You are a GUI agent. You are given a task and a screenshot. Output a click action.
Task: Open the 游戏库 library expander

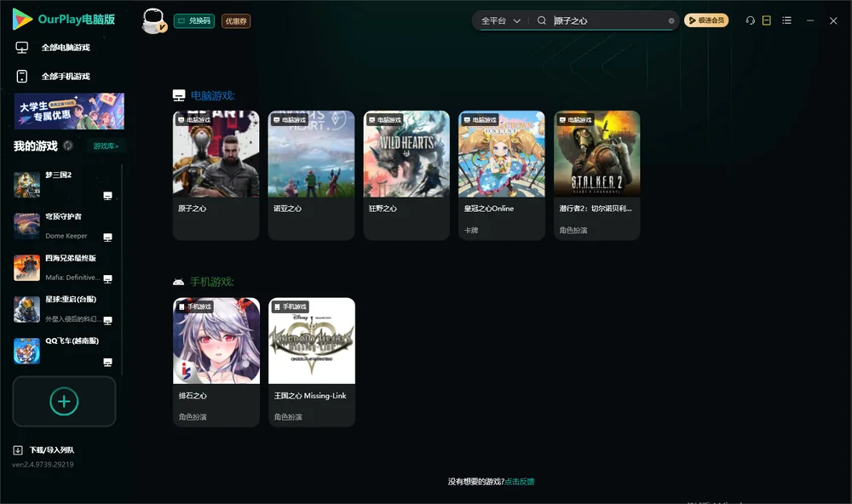pyautogui.click(x=106, y=146)
